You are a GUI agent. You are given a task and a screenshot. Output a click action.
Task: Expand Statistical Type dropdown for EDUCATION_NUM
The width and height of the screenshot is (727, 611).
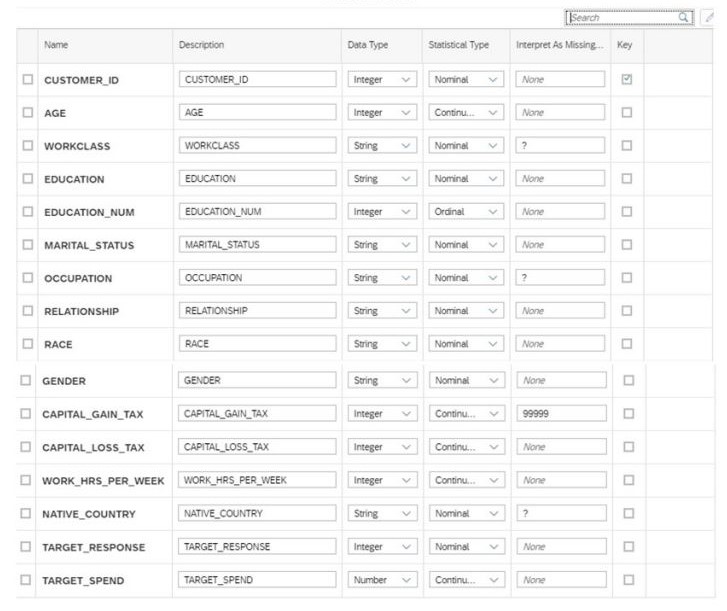click(465, 212)
